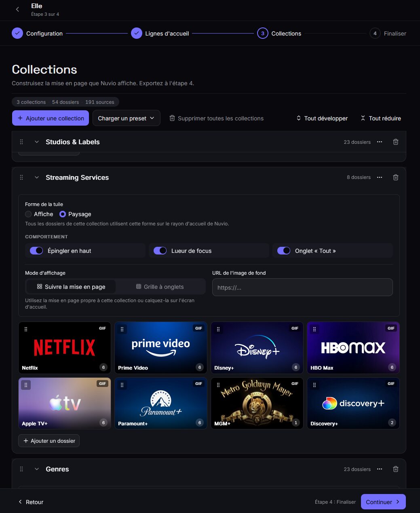Toggle Onglet « Tout » switch
The image size is (420, 513).
pyautogui.click(x=284, y=251)
